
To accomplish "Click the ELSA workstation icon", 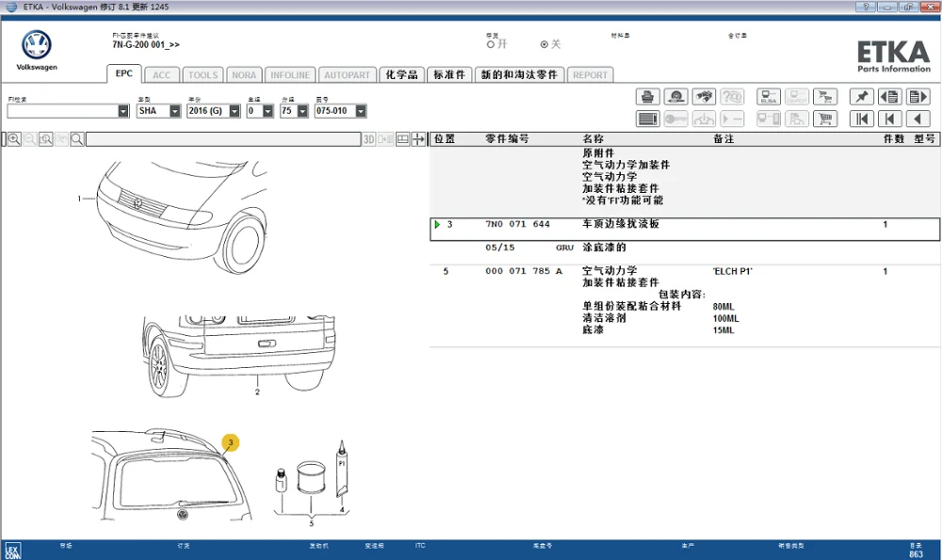I will click(x=769, y=97).
